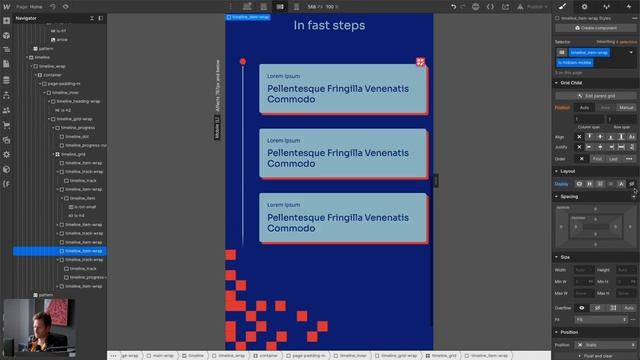The height and width of the screenshot is (360, 640).
Task: Open the Webflow logo menu
Action: click(x=7, y=7)
